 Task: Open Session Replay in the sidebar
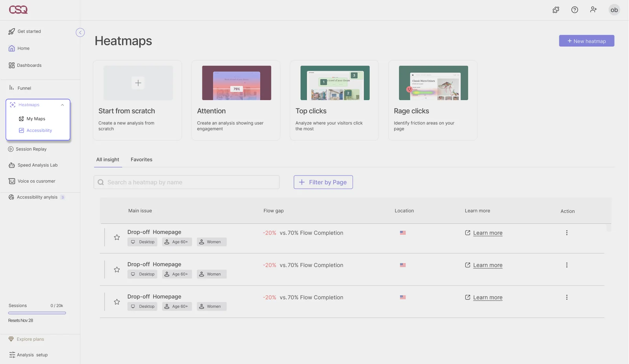coord(27,149)
